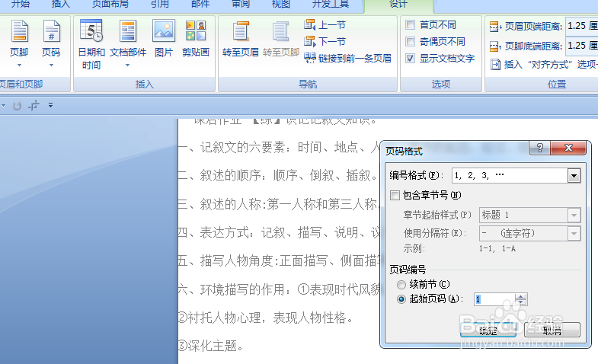Select 起始页码 radio button
This screenshot has width=598, height=364.
click(x=401, y=299)
